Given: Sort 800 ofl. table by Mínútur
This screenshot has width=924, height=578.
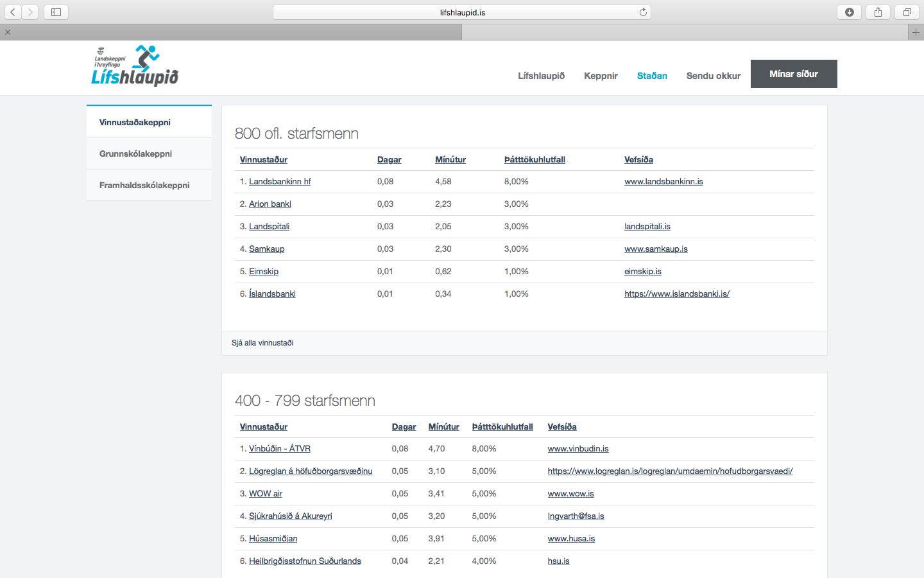Looking at the screenshot, I should click(450, 159).
